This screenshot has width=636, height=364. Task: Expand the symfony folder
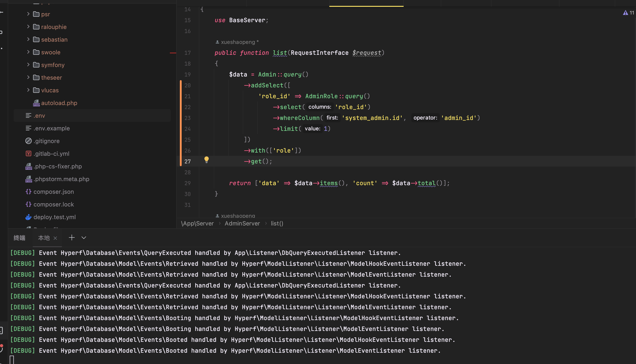[x=28, y=65]
